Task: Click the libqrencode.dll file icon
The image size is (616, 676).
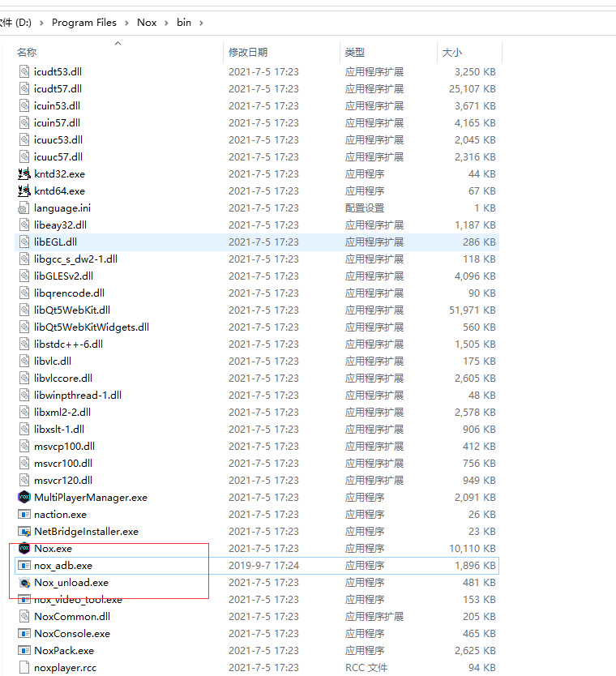Action: 24,293
